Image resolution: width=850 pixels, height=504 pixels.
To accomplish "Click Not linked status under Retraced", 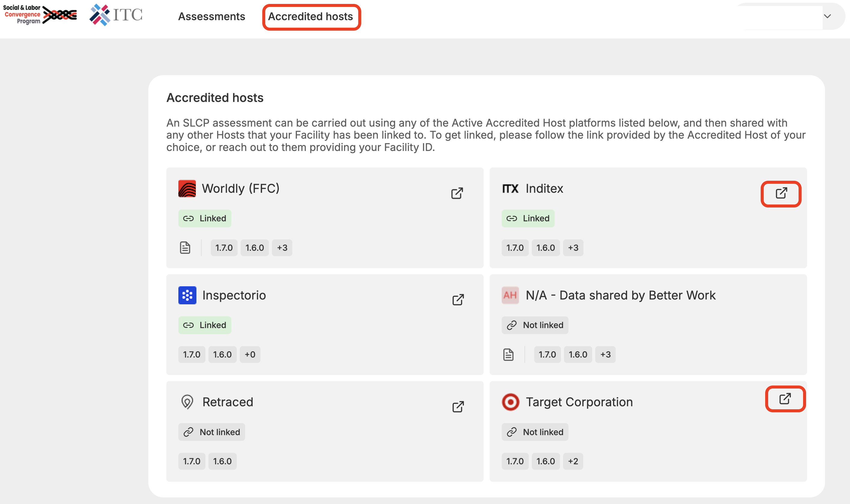I will coord(211,432).
